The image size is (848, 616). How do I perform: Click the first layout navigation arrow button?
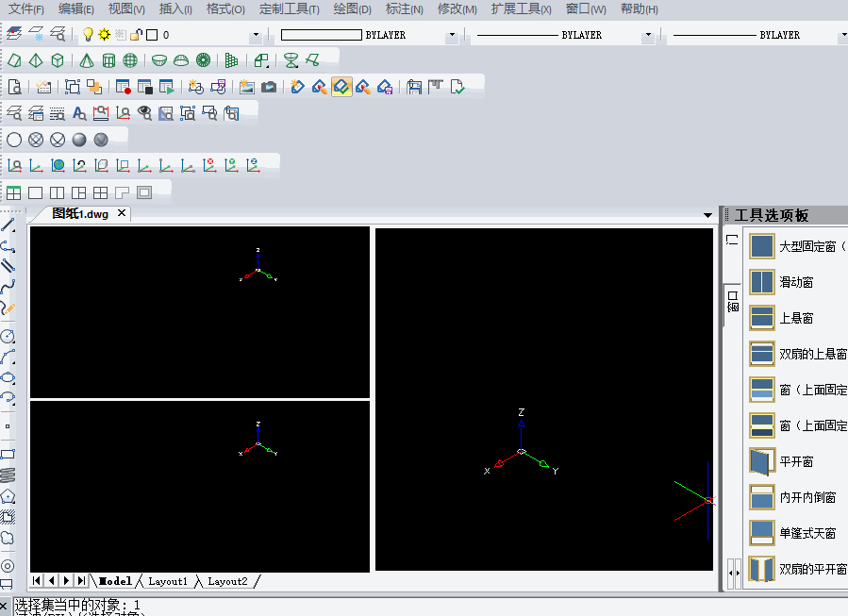[x=36, y=581]
